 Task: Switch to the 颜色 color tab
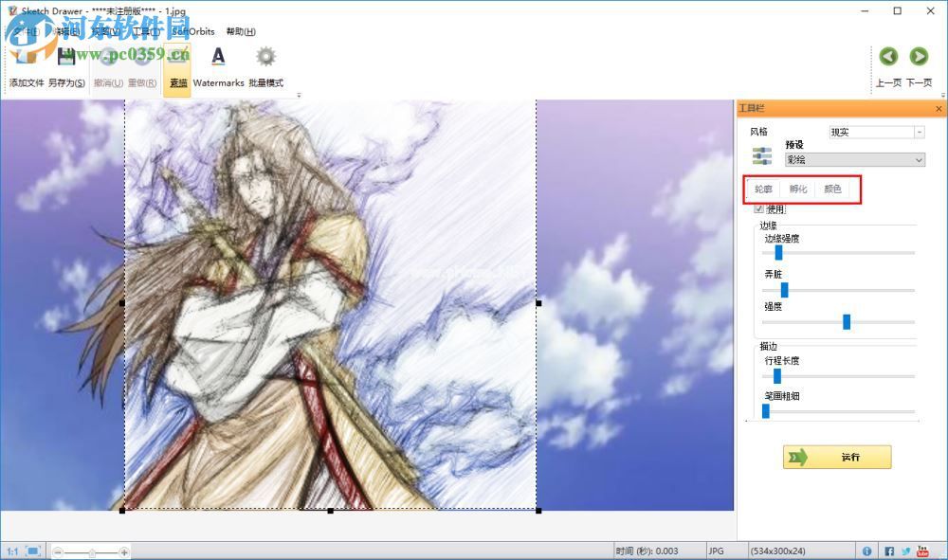(833, 189)
